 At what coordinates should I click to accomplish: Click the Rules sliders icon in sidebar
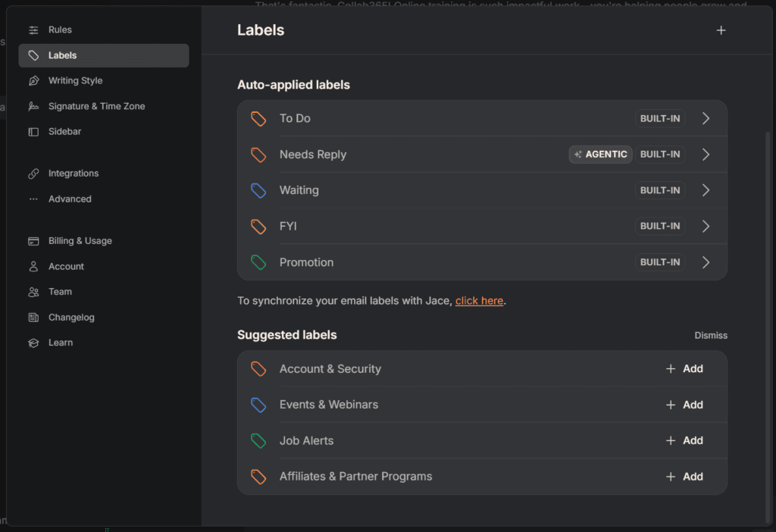[x=33, y=30]
